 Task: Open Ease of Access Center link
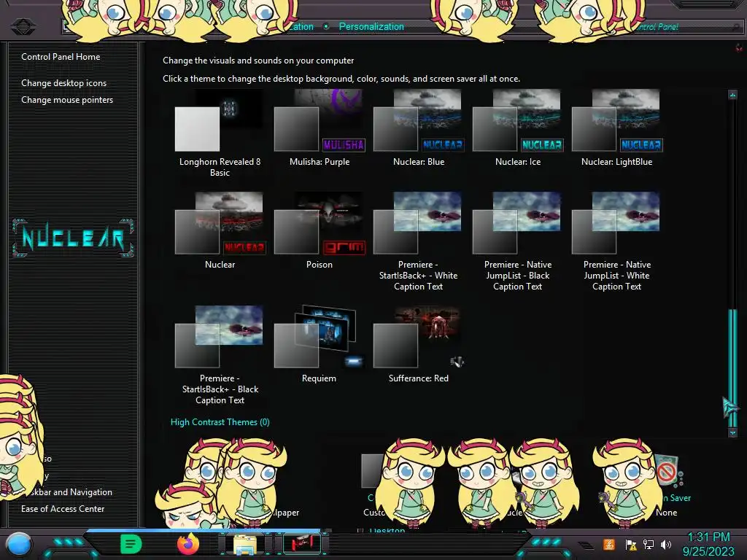[63, 508]
